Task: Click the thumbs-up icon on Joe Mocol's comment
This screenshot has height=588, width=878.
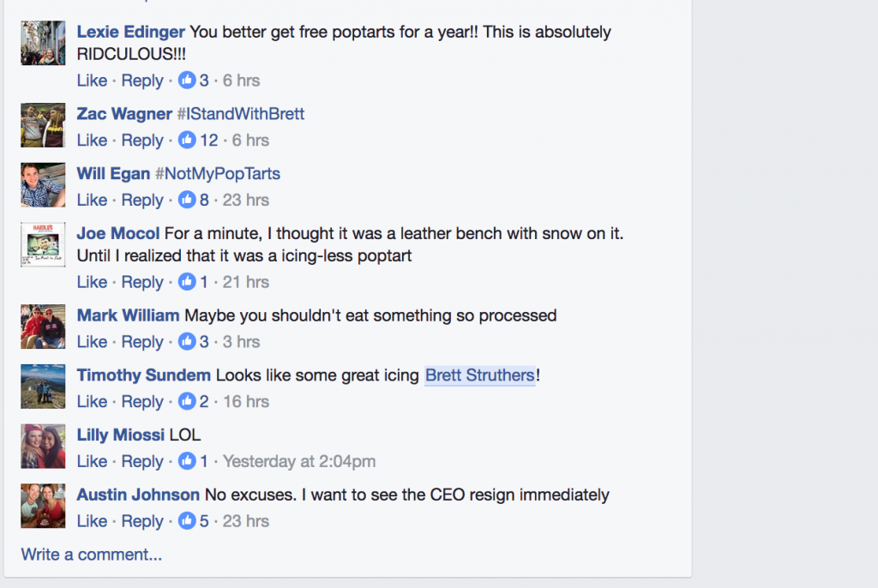Action: click(x=187, y=282)
